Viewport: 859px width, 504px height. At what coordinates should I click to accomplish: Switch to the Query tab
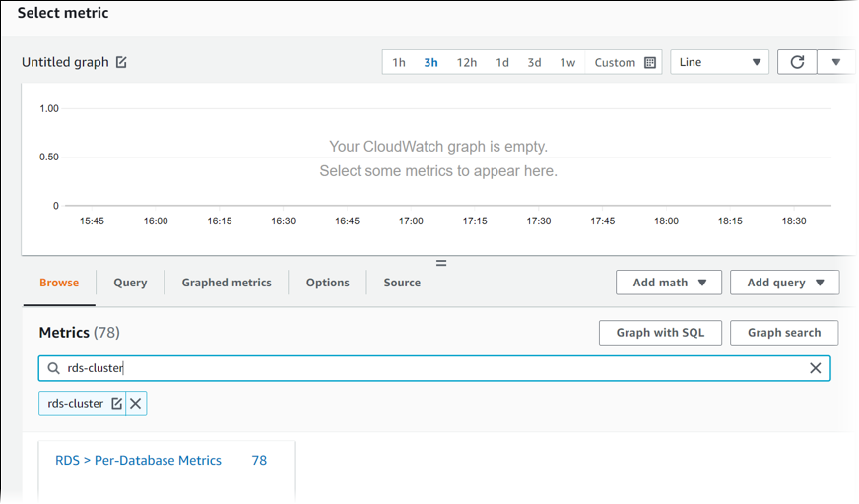pos(130,283)
